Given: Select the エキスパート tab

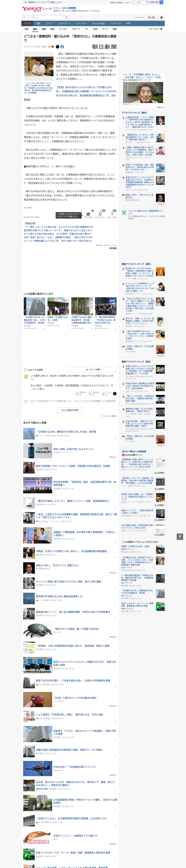Looking at the screenshot, I should tap(64, 23).
